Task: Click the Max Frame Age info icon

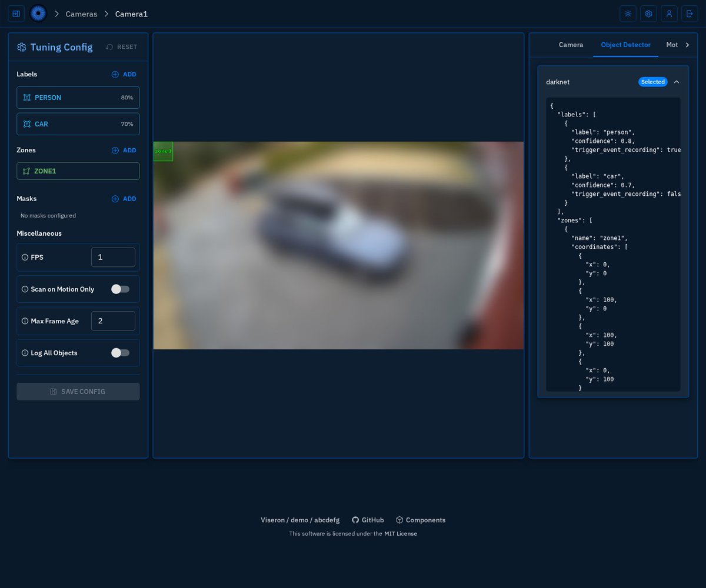Action: [25, 321]
